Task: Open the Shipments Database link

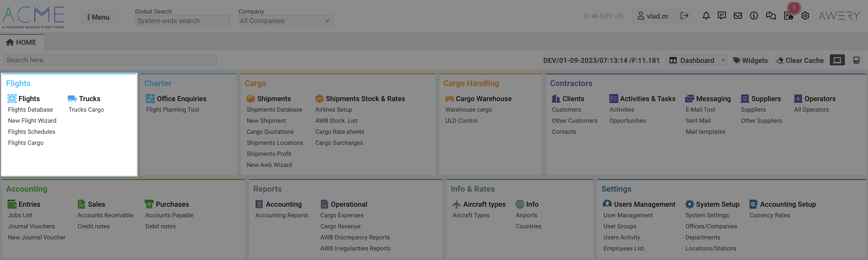Action: click(x=274, y=110)
